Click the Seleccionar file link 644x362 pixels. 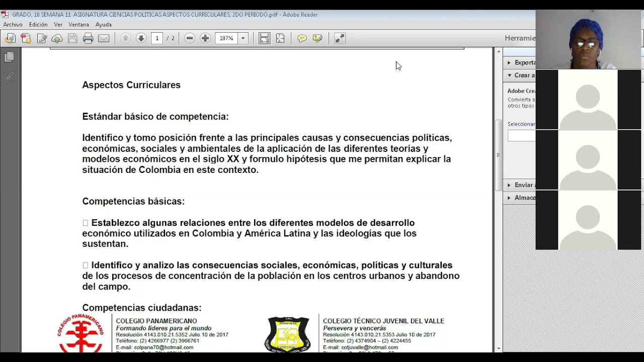(521, 124)
